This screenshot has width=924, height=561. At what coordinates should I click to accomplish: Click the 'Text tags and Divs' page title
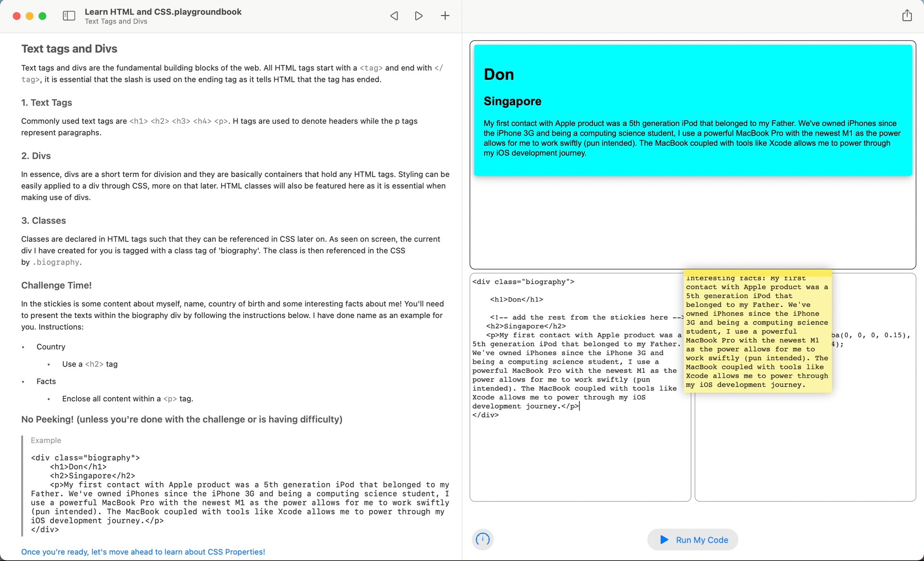pos(69,49)
